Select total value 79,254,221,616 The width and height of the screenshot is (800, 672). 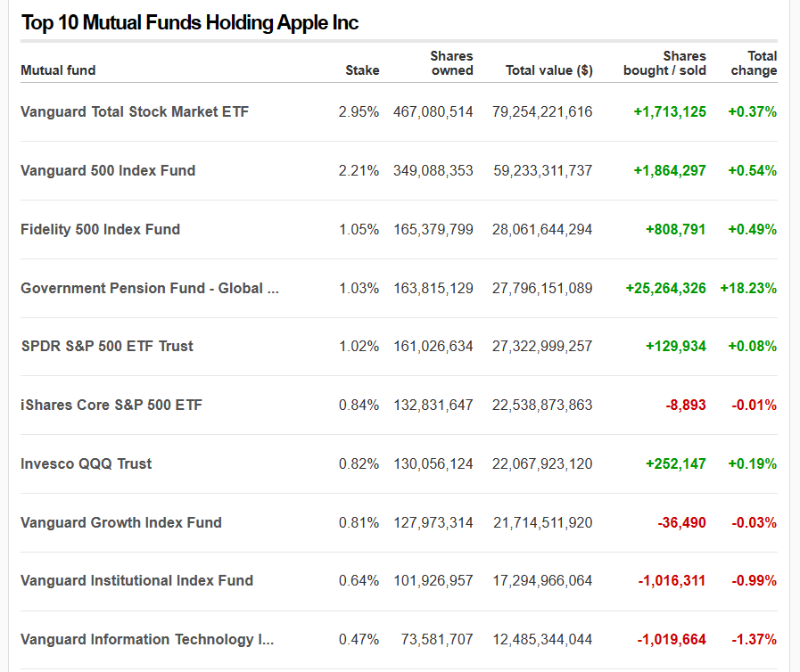542,111
